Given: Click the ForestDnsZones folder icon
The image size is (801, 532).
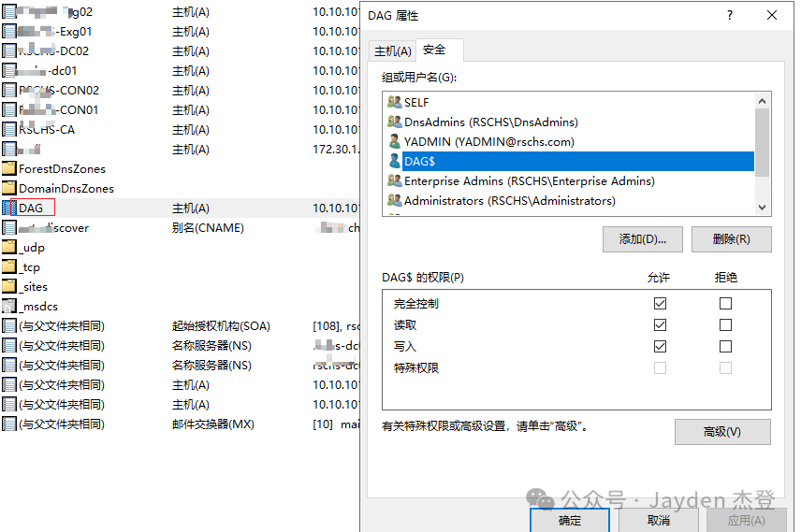Looking at the screenshot, I should click(9, 169).
